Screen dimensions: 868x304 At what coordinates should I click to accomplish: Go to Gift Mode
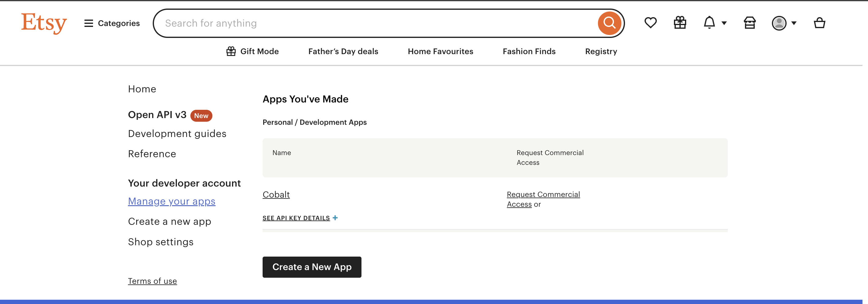(253, 51)
